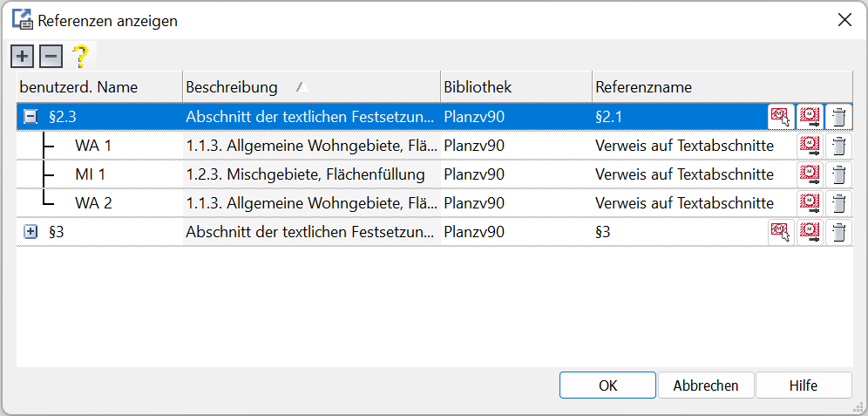
Task: Sort by the Beschreibung column header
Action: click(232, 87)
